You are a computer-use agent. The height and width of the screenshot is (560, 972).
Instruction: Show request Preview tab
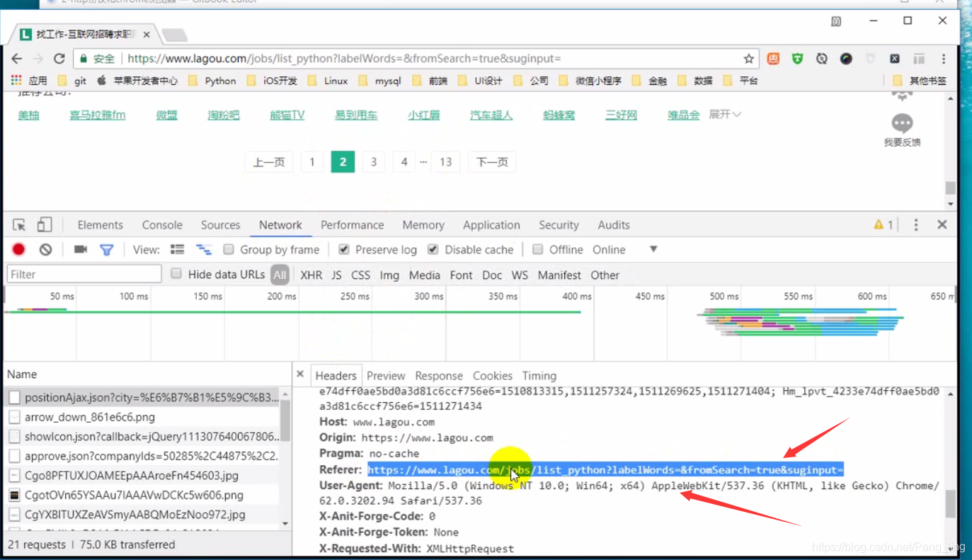pyautogui.click(x=386, y=376)
